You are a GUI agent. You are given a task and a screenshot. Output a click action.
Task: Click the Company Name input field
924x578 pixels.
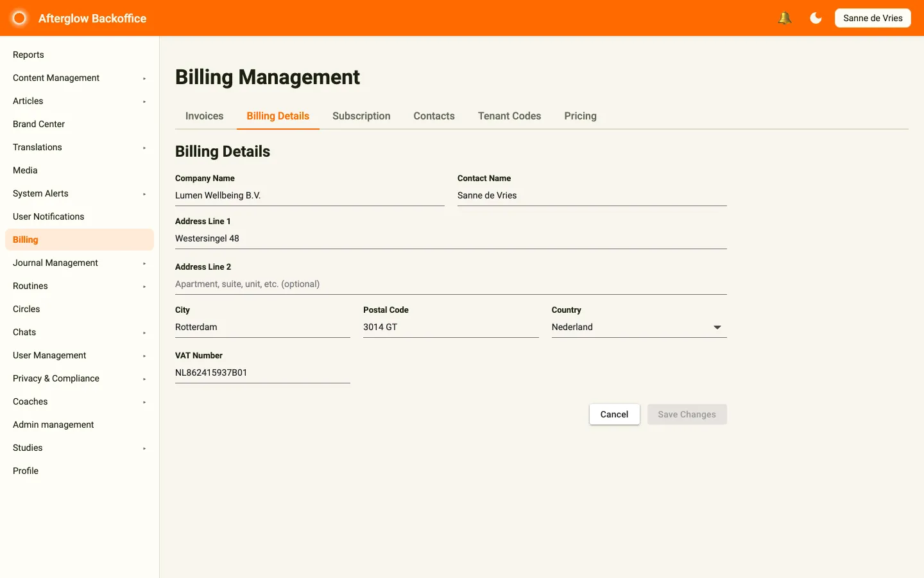point(310,196)
